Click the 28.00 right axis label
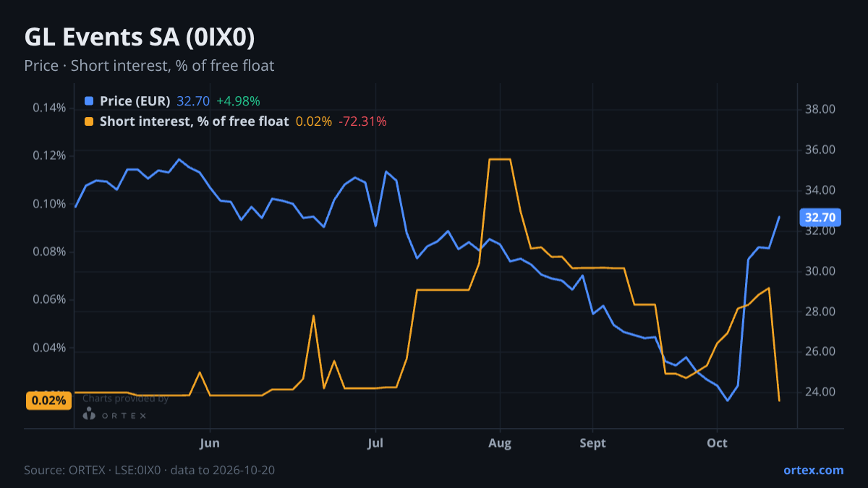 click(820, 312)
